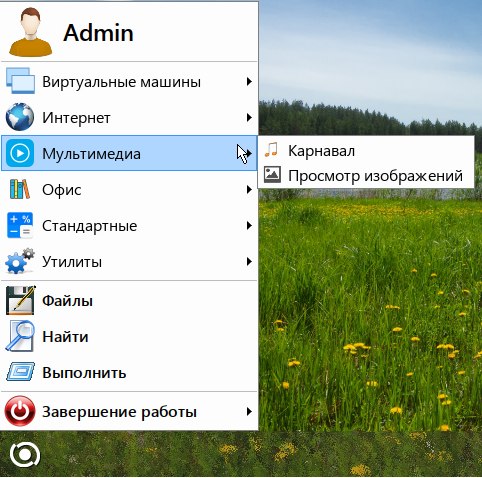This screenshot has width=482, height=478.
Task: Open Файлы file manager entry
Action: click(129, 300)
